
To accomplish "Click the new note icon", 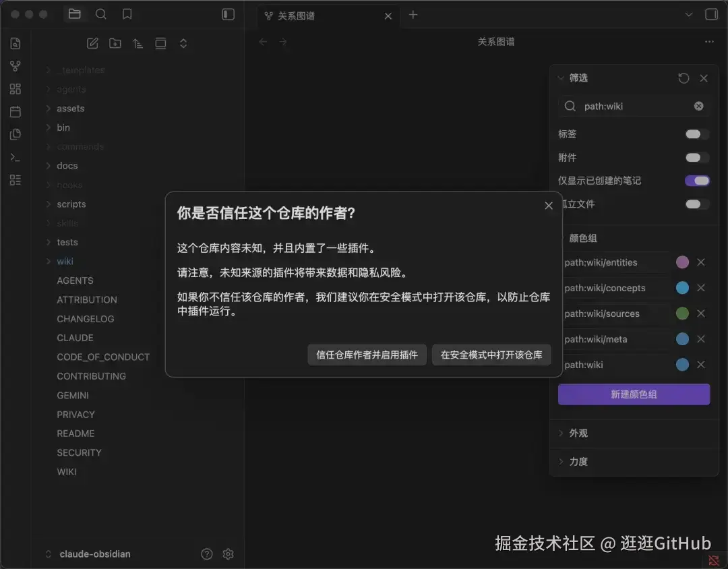I will [92, 44].
